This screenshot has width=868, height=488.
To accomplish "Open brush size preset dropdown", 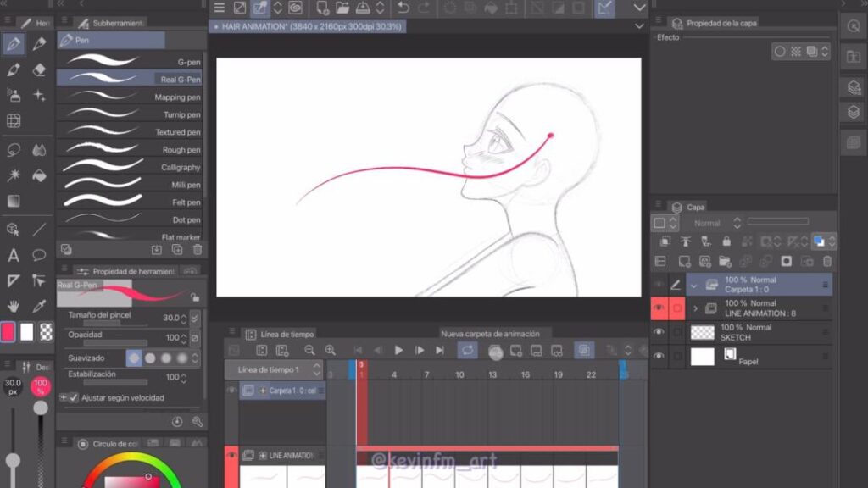I will 194,319.
